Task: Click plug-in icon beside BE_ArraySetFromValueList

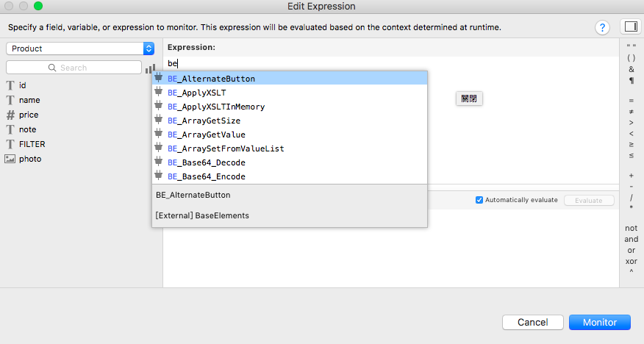Action: click(159, 147)
